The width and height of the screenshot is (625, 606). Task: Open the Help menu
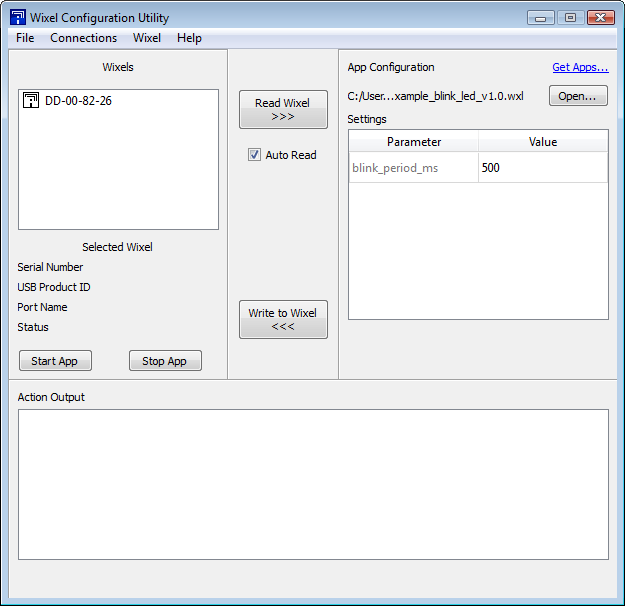[x=189, y=38]
